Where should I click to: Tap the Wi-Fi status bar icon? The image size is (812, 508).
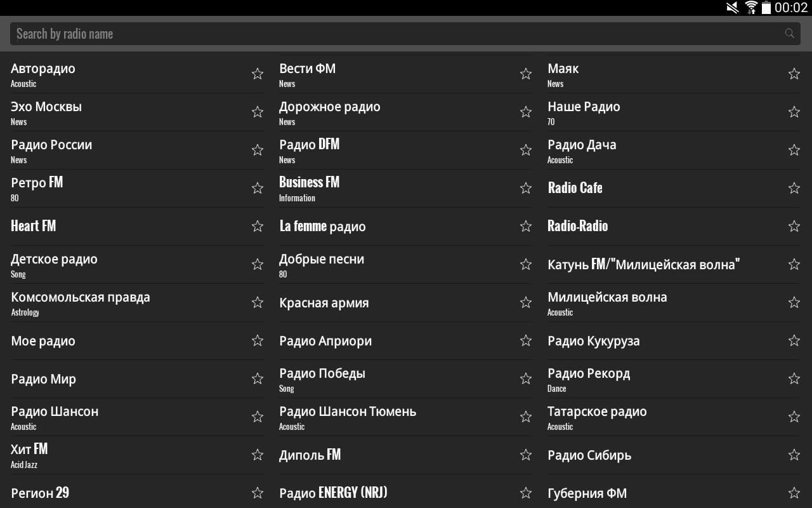(x=751, y=8)
